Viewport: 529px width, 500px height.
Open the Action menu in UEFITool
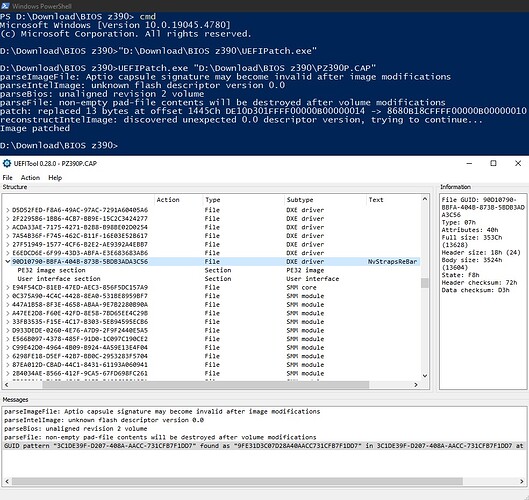coord(30,177)
